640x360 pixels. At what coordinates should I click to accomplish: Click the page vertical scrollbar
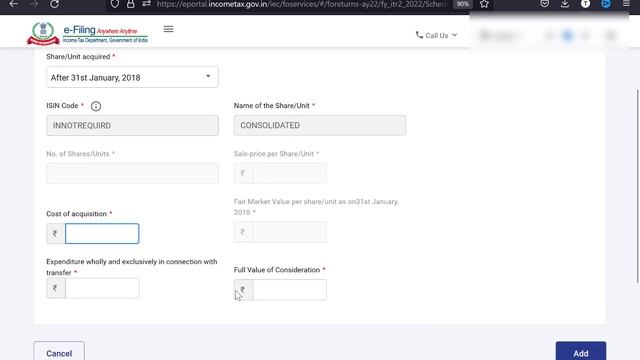(637, 186)
